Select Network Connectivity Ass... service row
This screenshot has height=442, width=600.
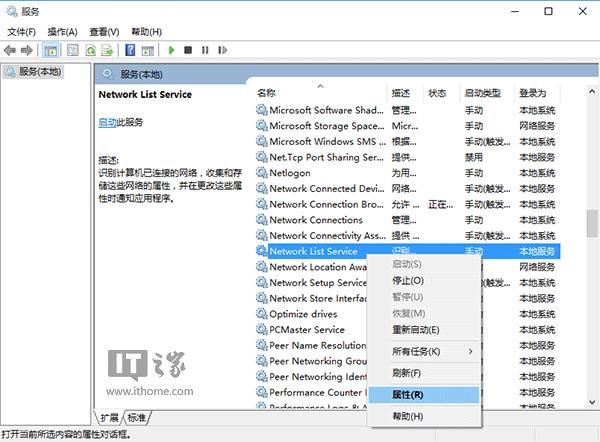tap(407, 235)
